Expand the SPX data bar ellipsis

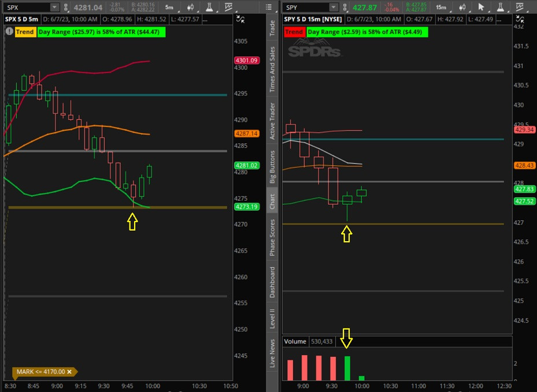click(x=205, y=20)
